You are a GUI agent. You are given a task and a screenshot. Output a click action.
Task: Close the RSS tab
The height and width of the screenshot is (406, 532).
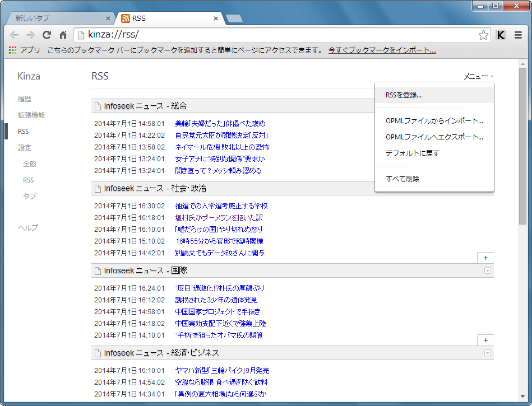tap(216, 18)
